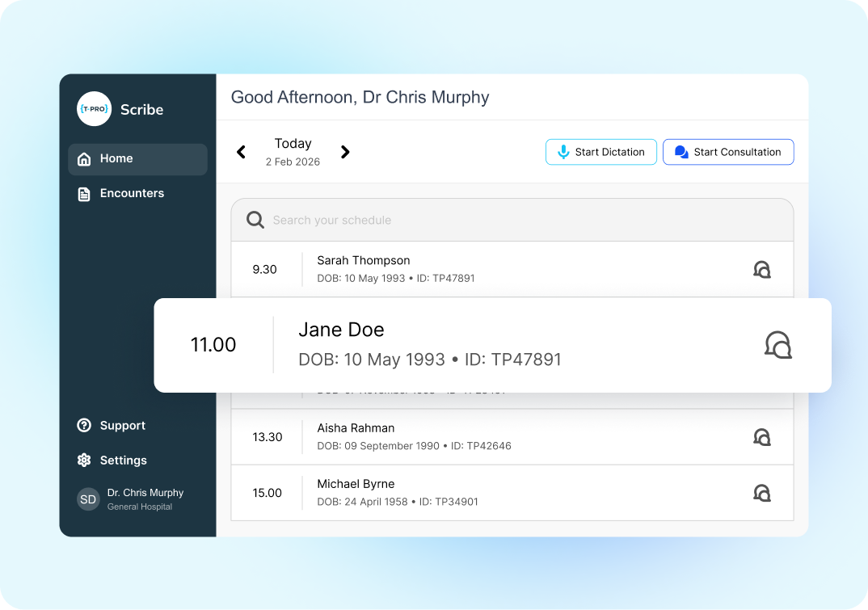868x610 pixels.
Task: Click the search magnifier icon
Action: 255,220
